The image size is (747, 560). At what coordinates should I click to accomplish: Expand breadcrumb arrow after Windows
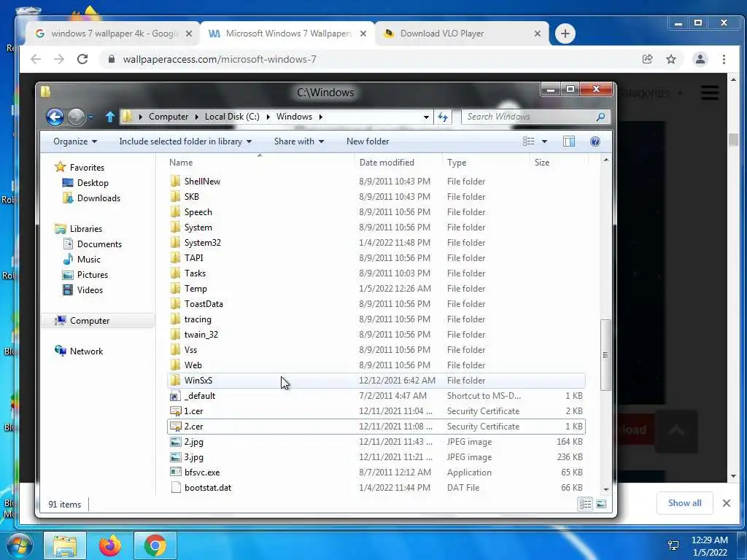(x=321, y=117)
